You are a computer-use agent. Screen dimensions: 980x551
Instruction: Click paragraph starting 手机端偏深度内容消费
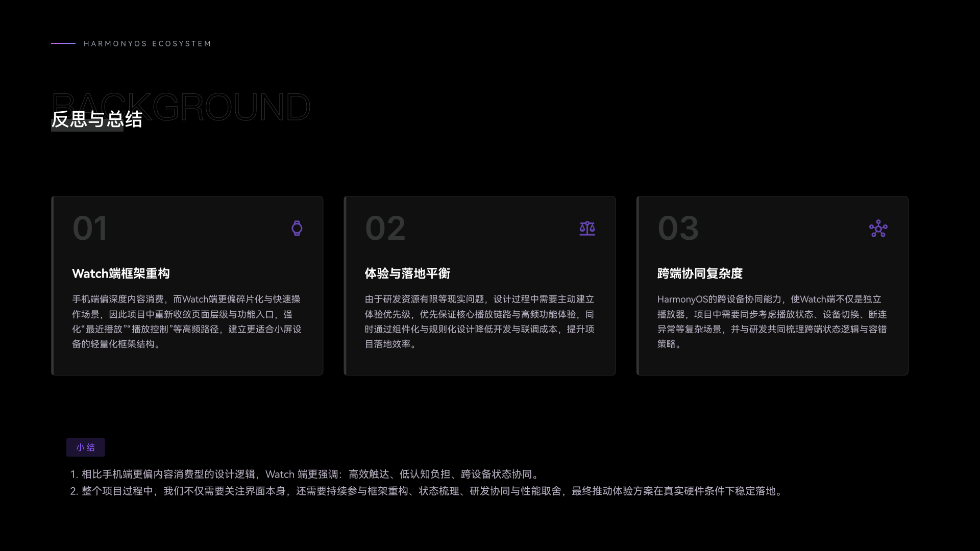pos(187,321)
